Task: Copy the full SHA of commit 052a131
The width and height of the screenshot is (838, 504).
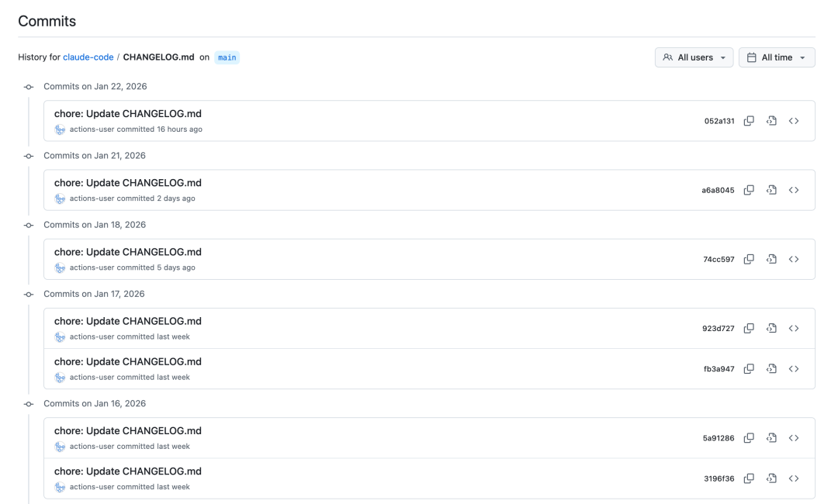Action: point(749,121)
